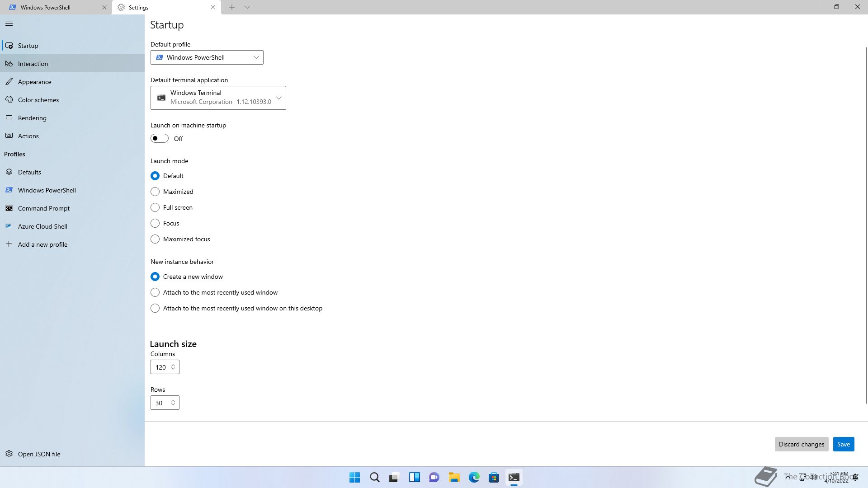Select Attach to most recently used window
The height and width of the screenshot is (488, 868).
click(x=155, y=292)
